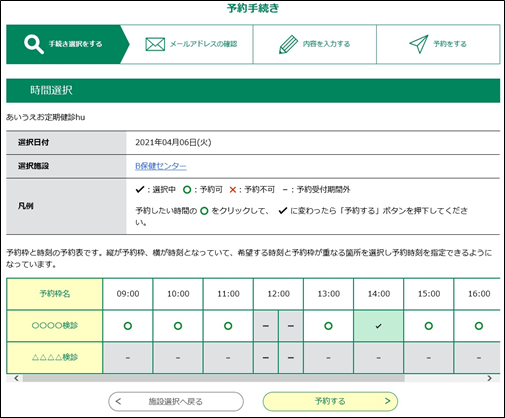
Task: Click 施設選択へ戻る back button
Action: pyautogui.click(x=176, y=401)
